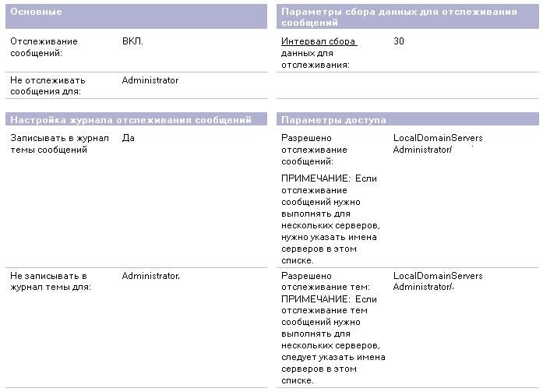This screenshot has height=392, width=543.
Task: Click Administrator under Не записывать в журнал
Action: point(150,276)
